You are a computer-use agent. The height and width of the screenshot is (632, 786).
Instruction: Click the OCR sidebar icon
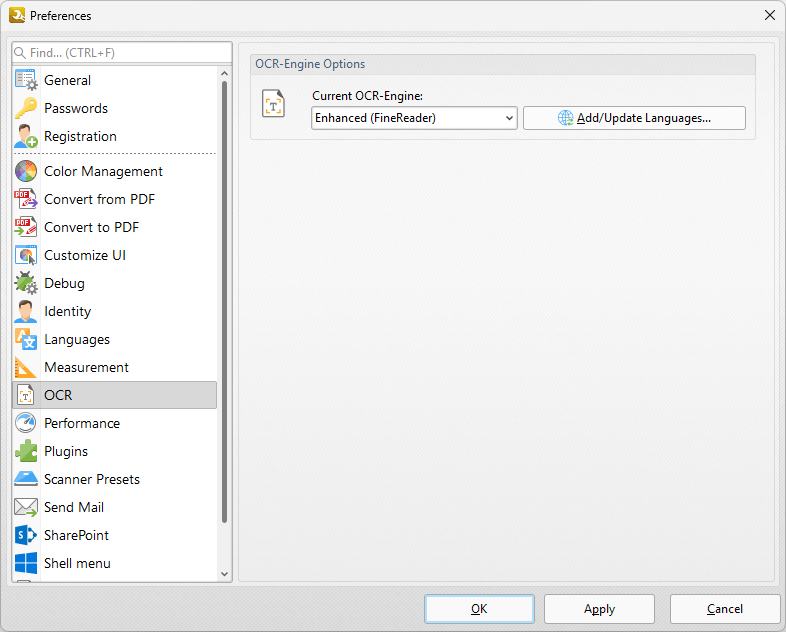[x=26, y=395]
